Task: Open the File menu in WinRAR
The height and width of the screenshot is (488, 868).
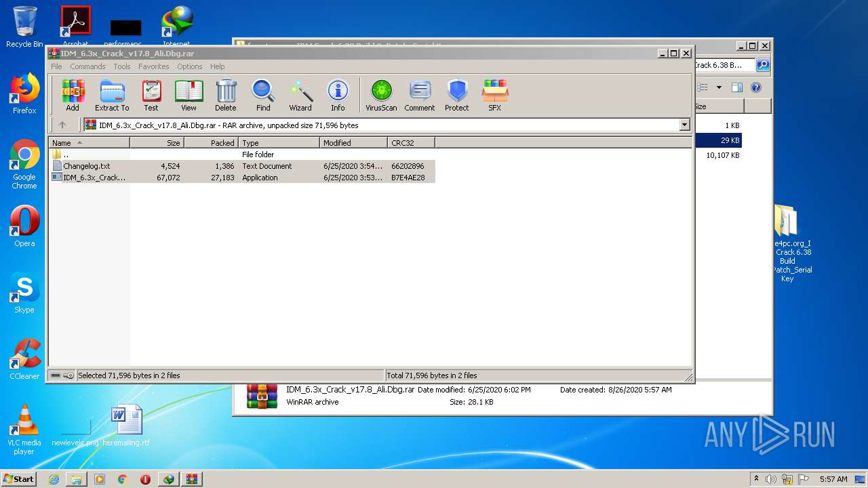Action: [56, 66]
